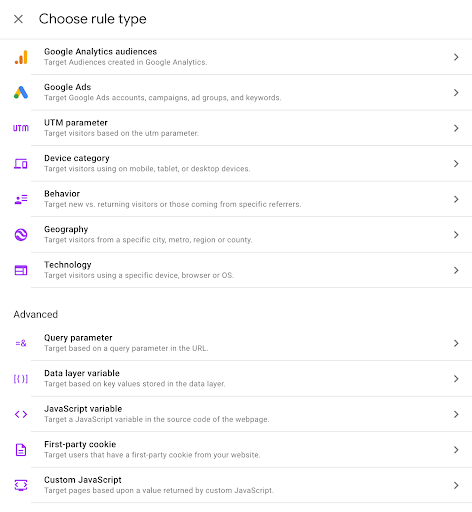The height and width of the screenshot is (512, 472).
Task: Choose the Behavior rule type title
Action: click(x=62, y=194)
